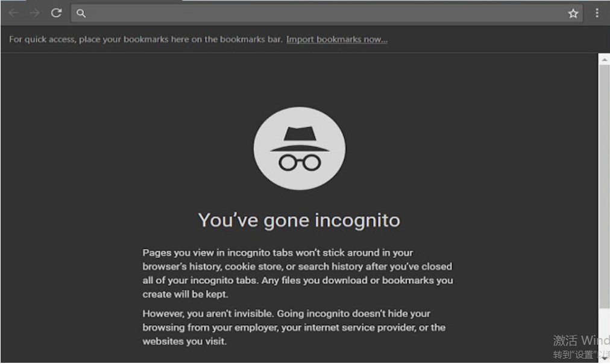Click the paragraph starting "Pages you view"
Screen dimensions: 610x364
[297, 273]
